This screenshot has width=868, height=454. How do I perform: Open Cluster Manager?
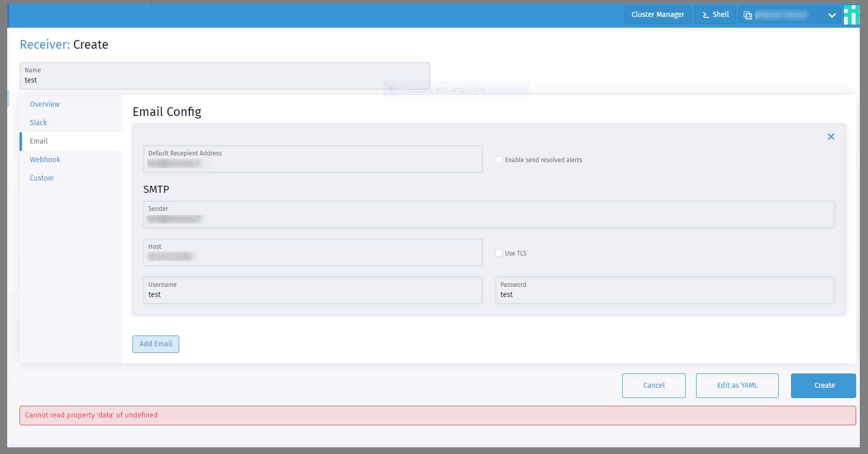click(x=658, y=15)
